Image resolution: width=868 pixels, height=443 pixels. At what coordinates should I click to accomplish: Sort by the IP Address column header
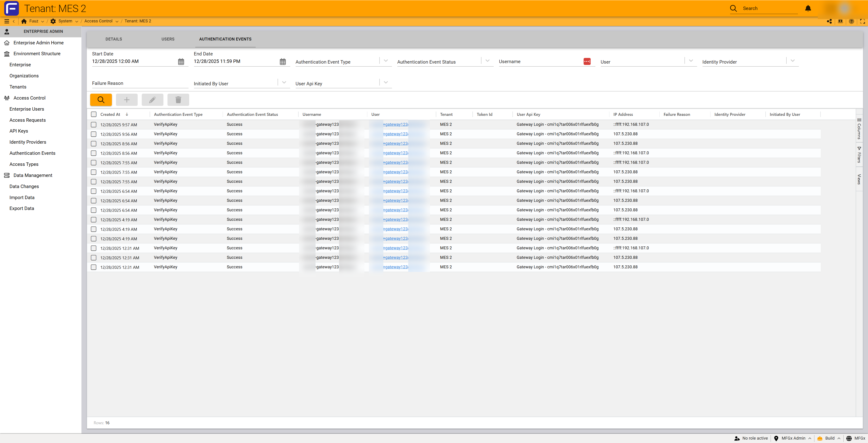[623, 114]
